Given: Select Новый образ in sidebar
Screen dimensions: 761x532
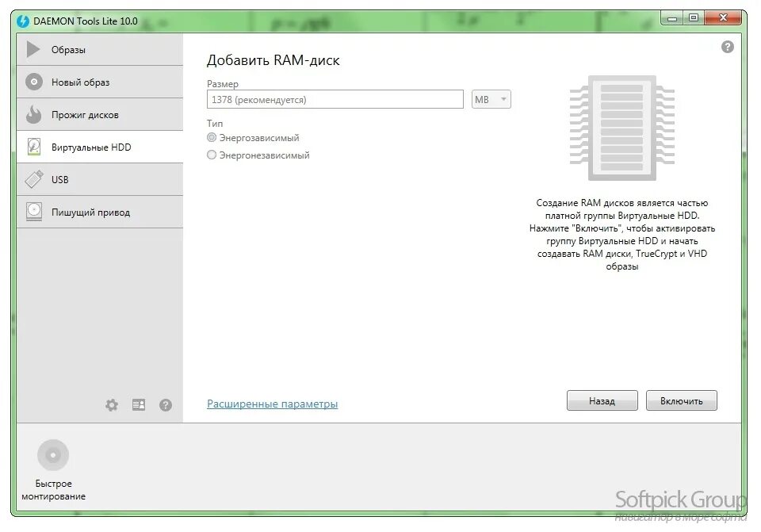Looking at the screenshot, I should pyautogui.click(x=100, y=82).
